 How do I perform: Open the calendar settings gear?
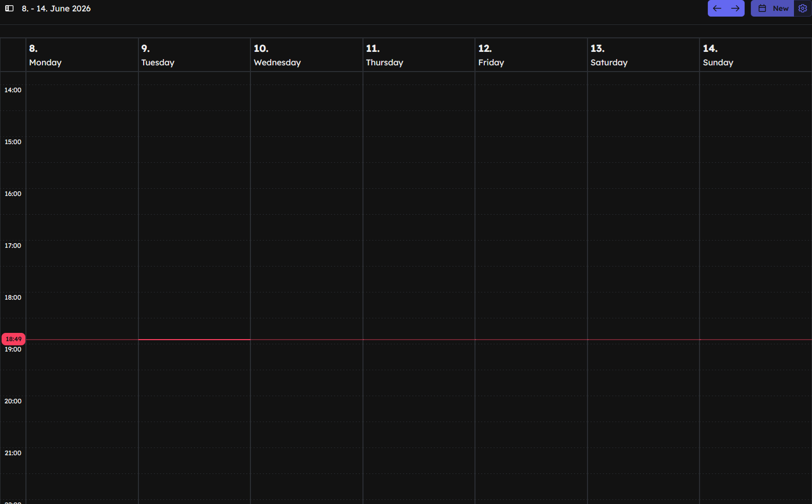[803, 8]
